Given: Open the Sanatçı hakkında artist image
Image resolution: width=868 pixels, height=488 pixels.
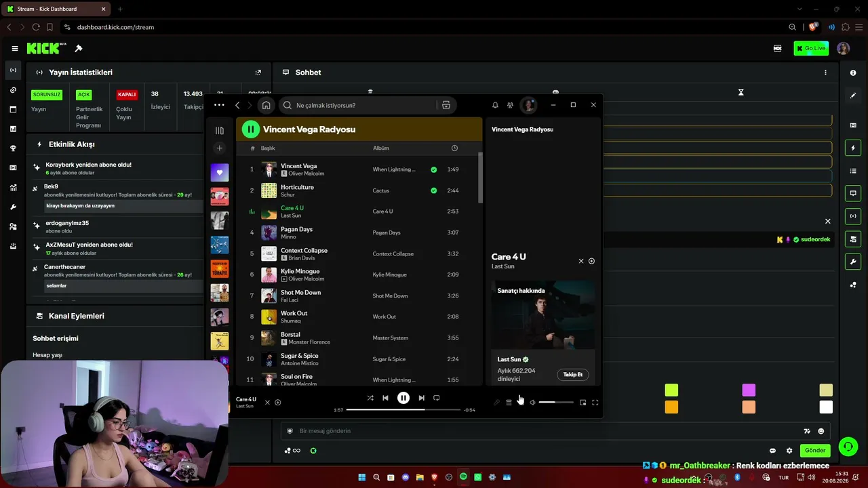Looking at the screenshot, I should [543, 315].
